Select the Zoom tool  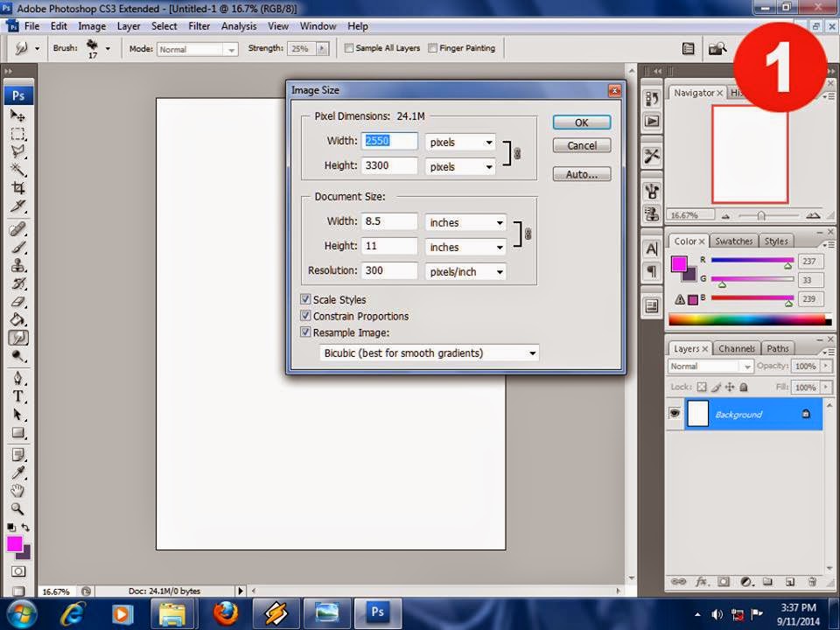17,509
